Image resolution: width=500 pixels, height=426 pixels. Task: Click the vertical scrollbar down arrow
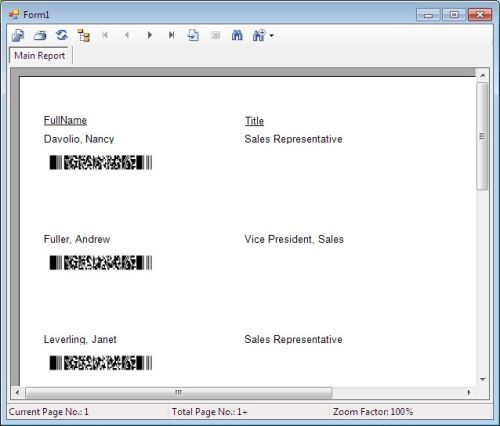(x=483, y=379)
